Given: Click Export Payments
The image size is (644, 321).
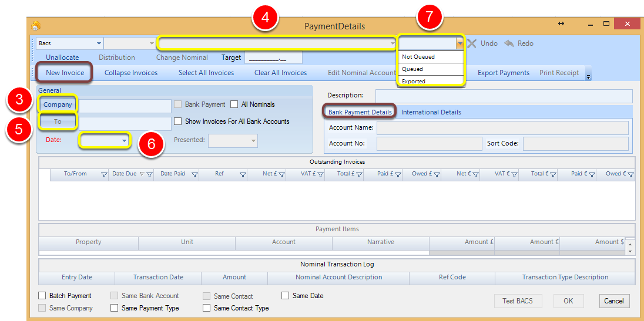Looking at the screenshot, I should point(504,73).
